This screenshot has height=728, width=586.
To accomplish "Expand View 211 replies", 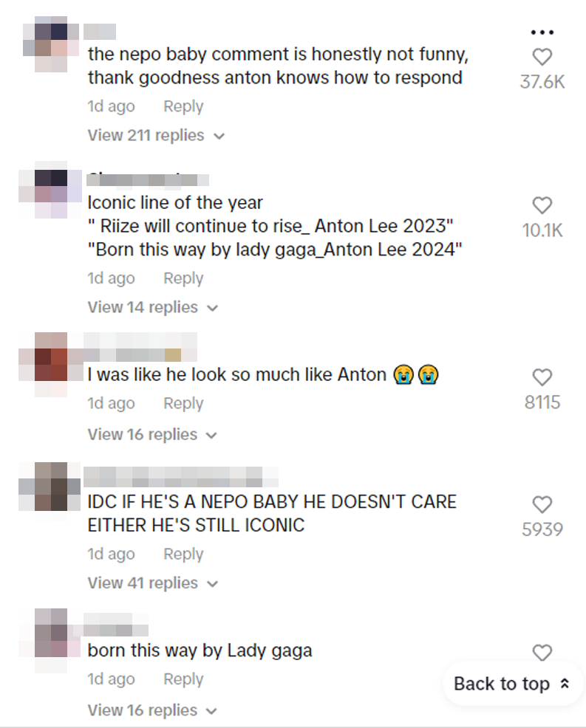I will 156,136.
